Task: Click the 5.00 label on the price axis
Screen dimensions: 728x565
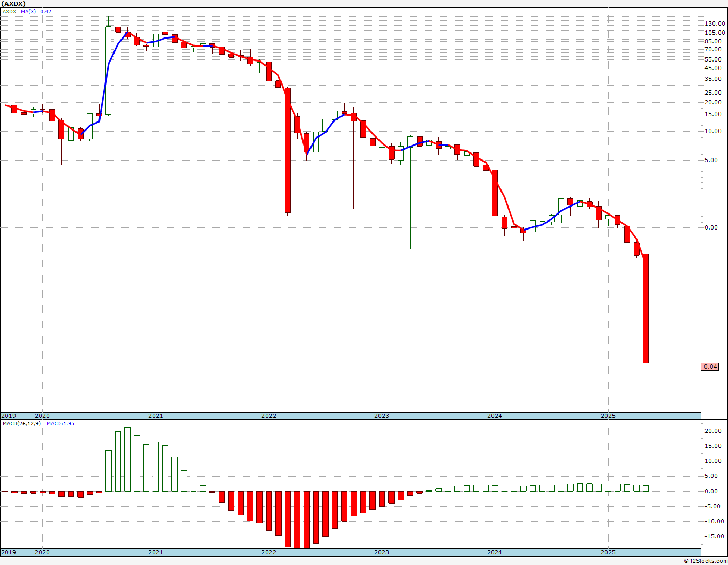Action: (711, 160)
